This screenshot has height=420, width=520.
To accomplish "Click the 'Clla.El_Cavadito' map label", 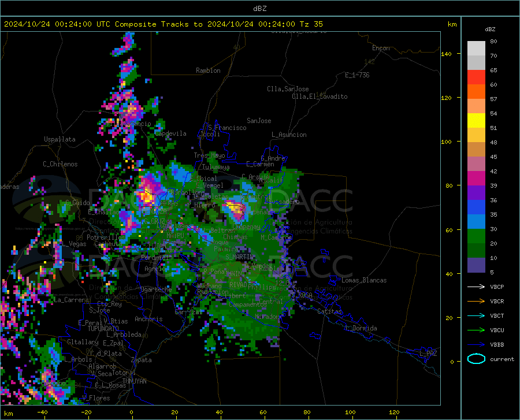I will pyautogui.click(x=320, y=96).
